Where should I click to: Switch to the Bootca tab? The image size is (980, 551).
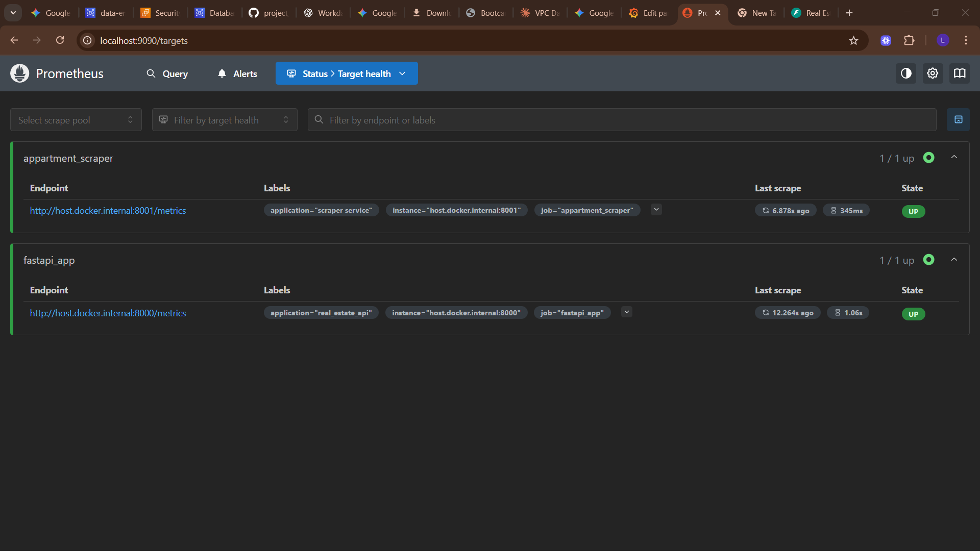tap(485, 13)
